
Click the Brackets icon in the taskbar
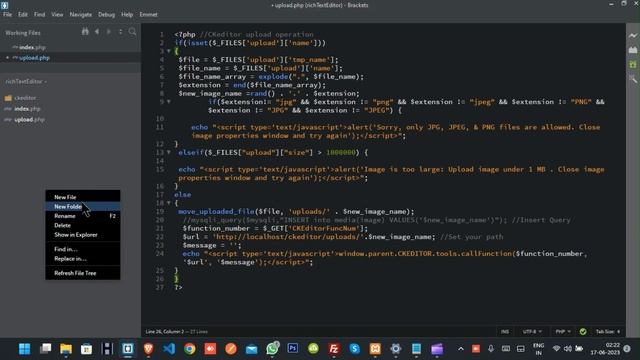point(128,349)
